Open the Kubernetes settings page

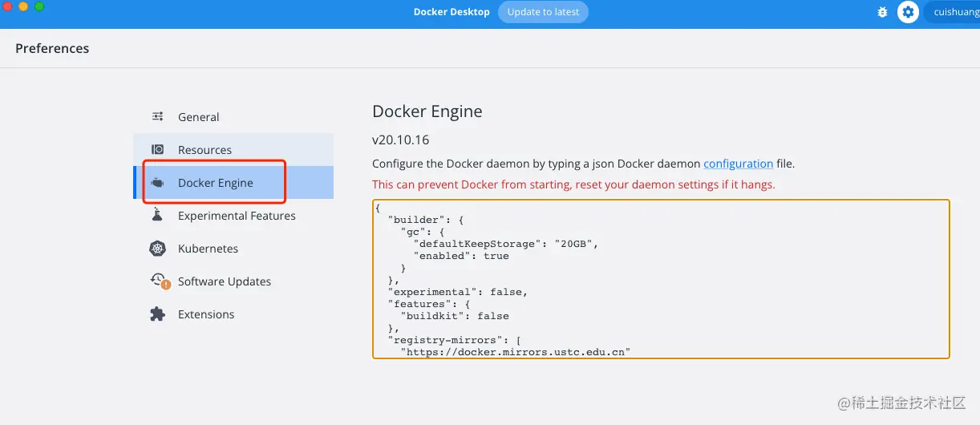coord(233,249)
